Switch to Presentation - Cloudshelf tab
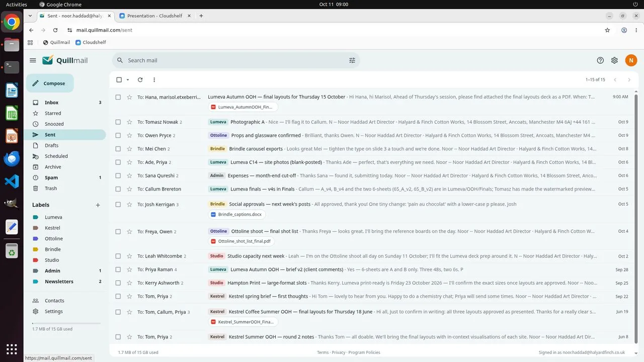The width and height of the screenshot is (644, 362). [x=155, y=16]
